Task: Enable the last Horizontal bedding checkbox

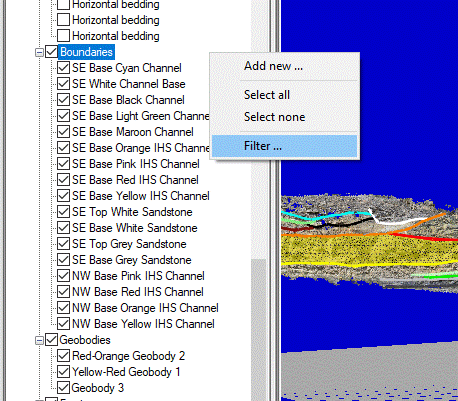Action: 63,36
